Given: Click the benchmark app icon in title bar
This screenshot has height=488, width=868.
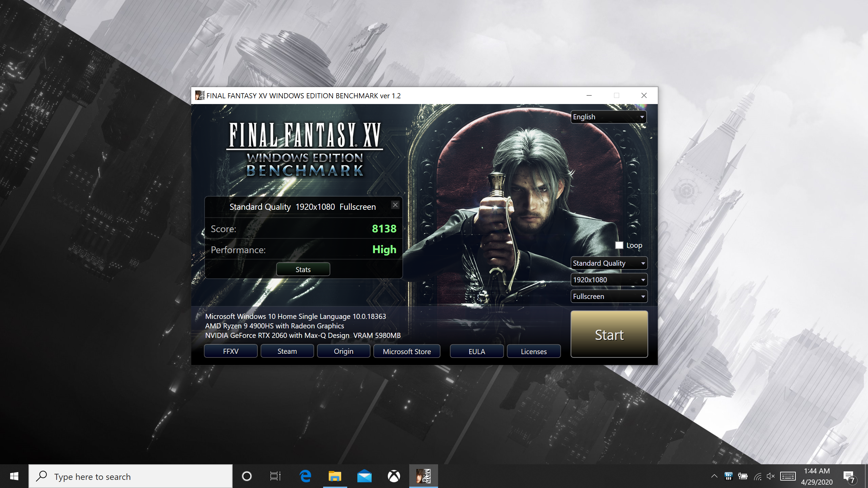Looking at the screenshot, I should [200, 96].
